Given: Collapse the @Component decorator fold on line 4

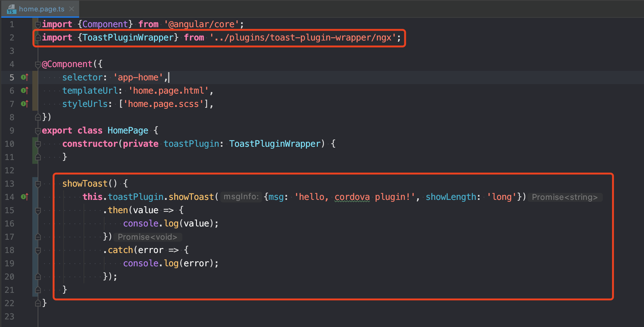Looking at the screenshot, I should pos(38,64).
